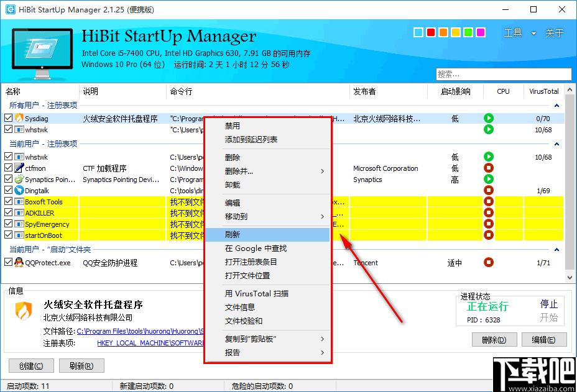Toggle the ctfmon checkbox

tap(9, 168)
